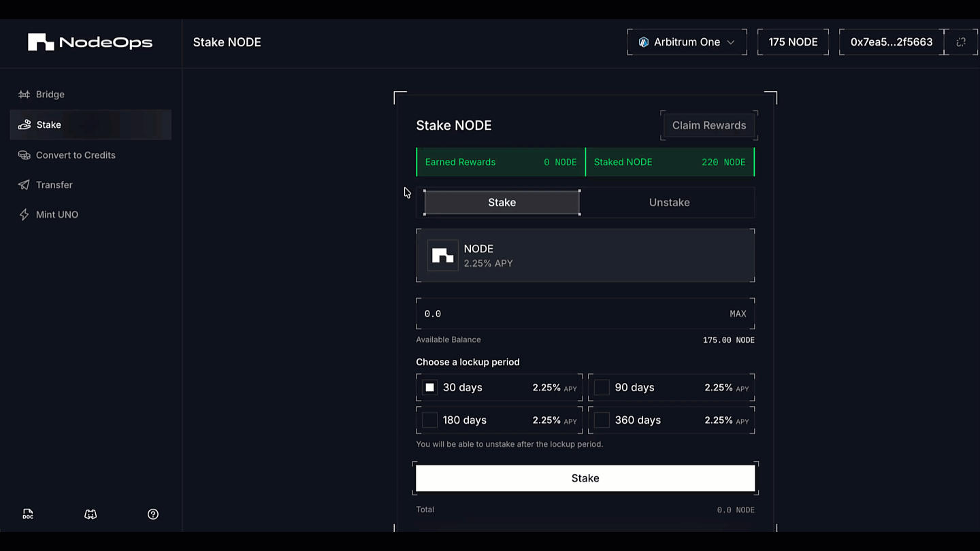
Task: Go to Mint UNO in the sidebar
Action: click(x=91, y=215)
